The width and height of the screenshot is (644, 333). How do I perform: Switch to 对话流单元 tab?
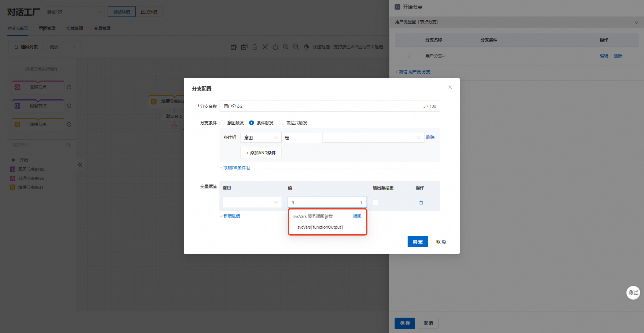[x=18, y=28]
